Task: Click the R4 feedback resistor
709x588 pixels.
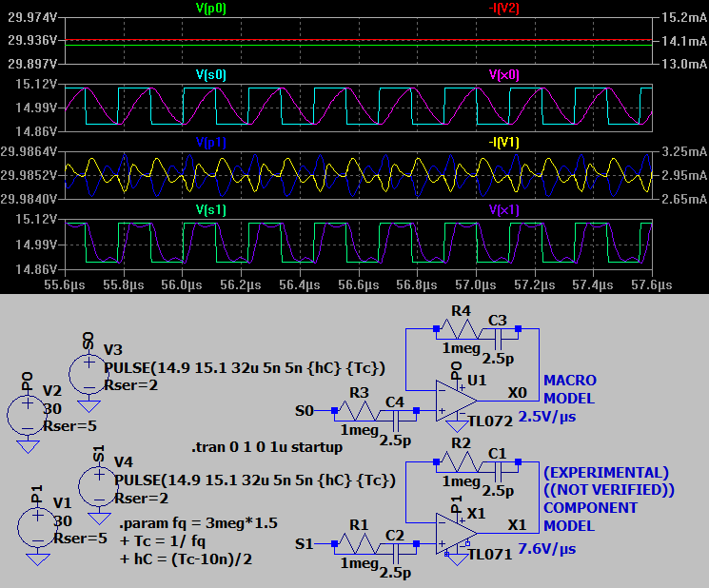Action: tap(461, 329)
